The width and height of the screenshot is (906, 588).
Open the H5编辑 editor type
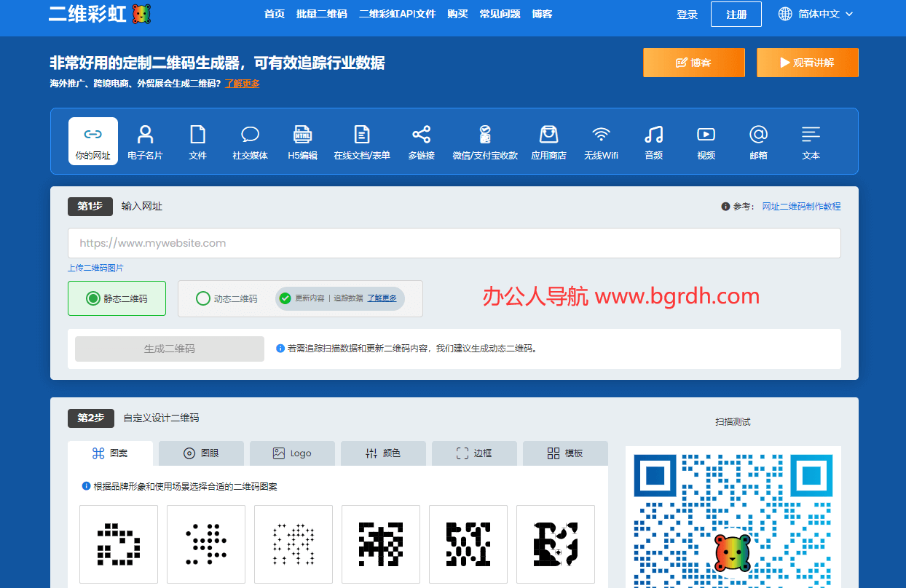click(302, 142)
